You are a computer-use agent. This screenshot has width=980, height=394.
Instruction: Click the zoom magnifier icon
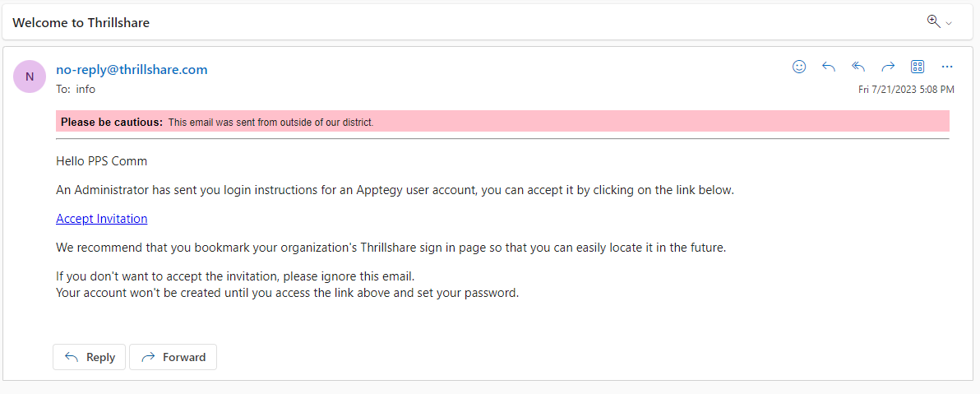(x=934, y=21)
